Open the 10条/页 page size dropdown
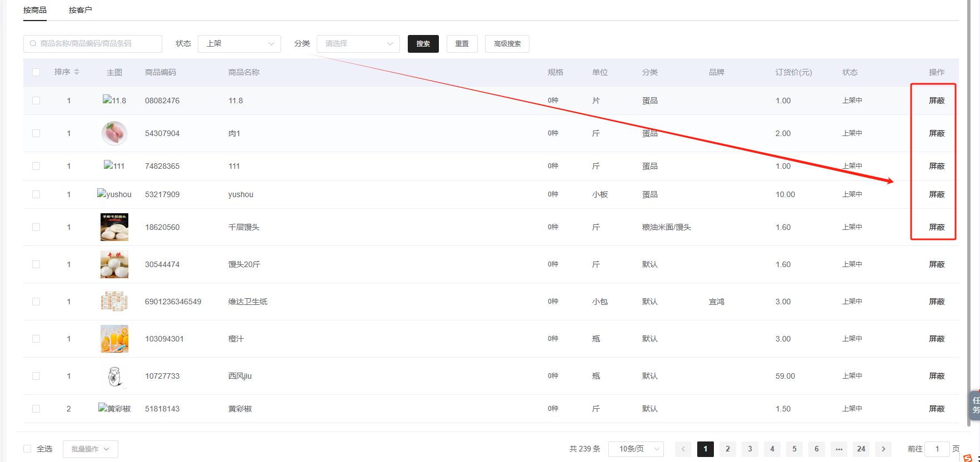 [636, 449]
